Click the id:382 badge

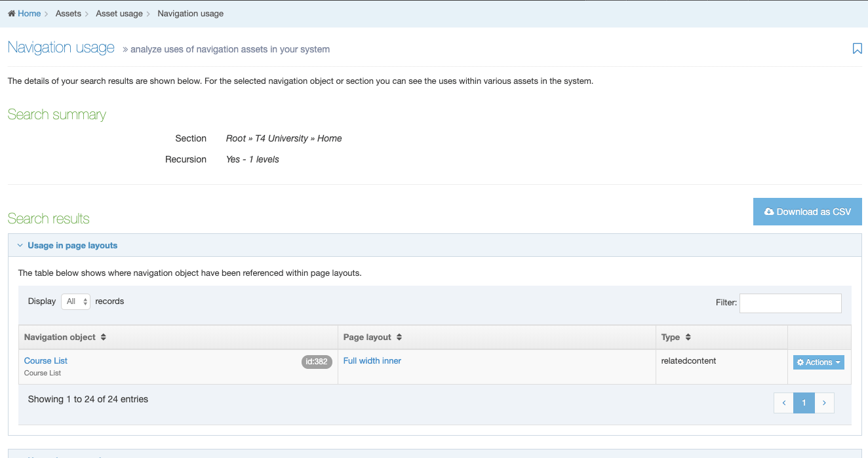[x=317, y=362]
